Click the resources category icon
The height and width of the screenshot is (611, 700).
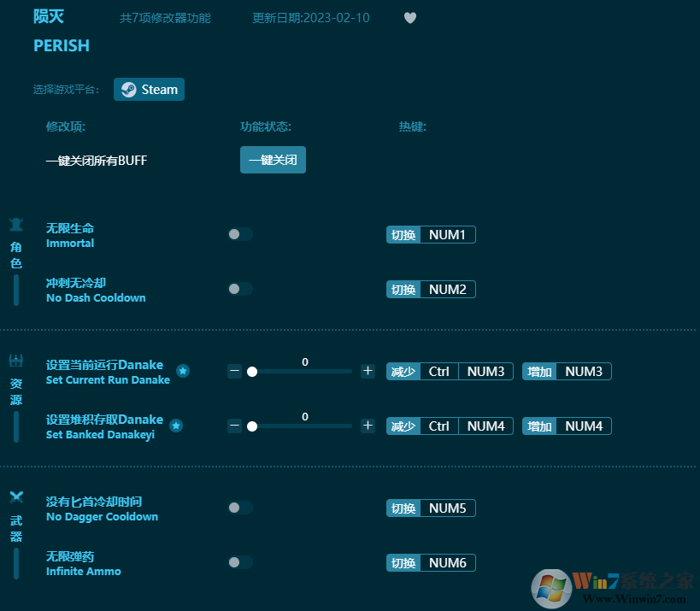16,361
